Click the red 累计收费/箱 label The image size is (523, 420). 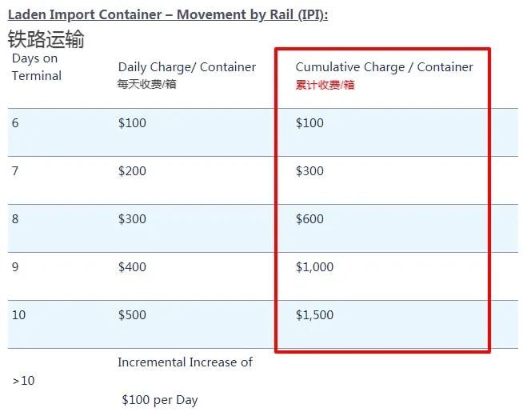[325, 85]
